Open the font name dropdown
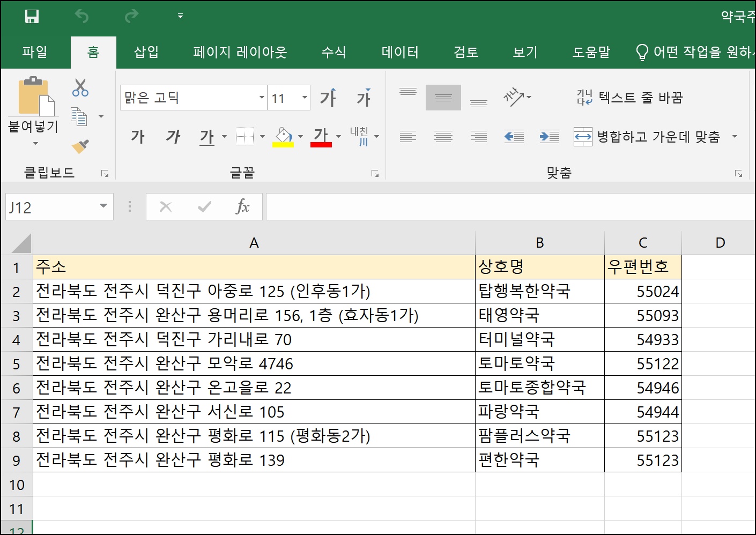 pyautogui.click(x=261, y=98)
